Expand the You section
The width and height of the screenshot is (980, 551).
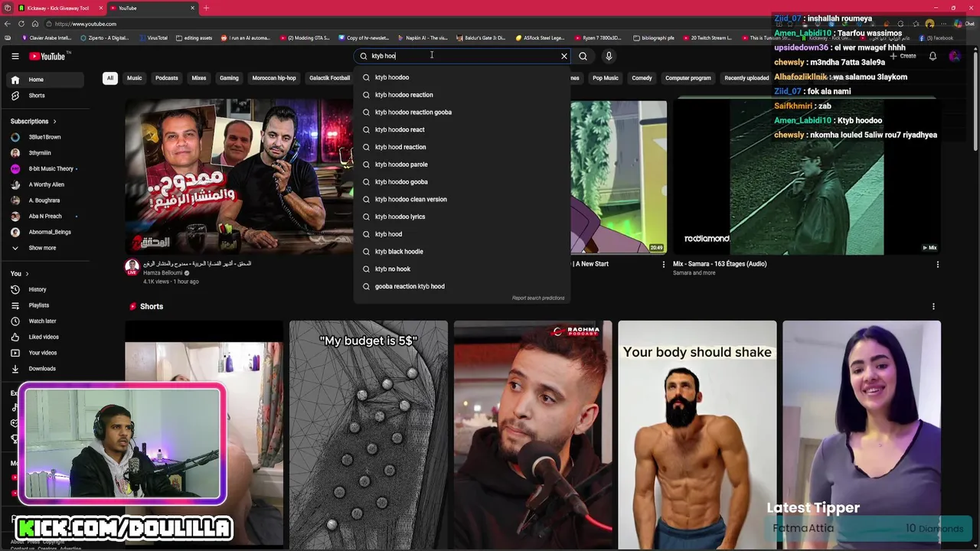19,273
